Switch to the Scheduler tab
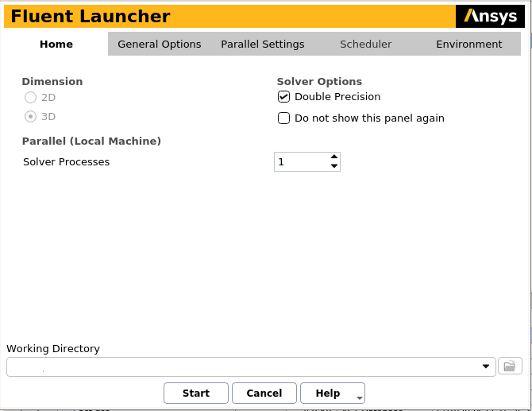This screenshot has width=532, height=411. [365, 45]
